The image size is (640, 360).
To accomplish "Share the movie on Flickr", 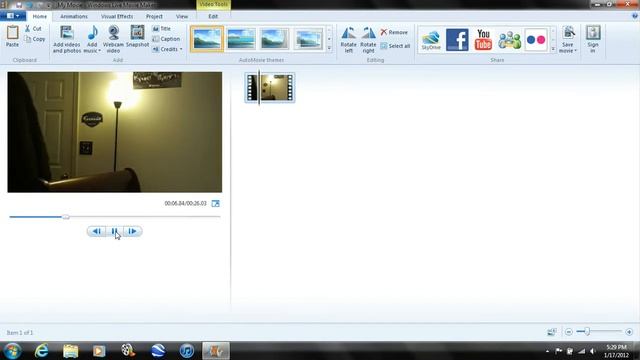I will (x=536, y=40).
